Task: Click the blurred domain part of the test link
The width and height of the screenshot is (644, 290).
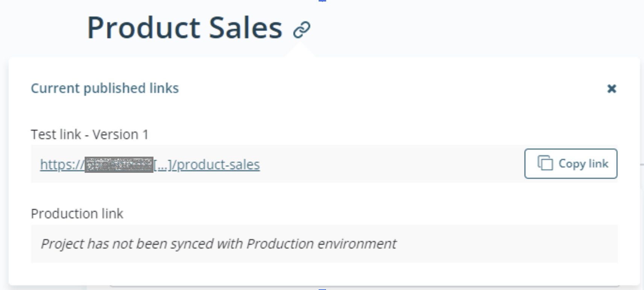Action: [119, 165]
